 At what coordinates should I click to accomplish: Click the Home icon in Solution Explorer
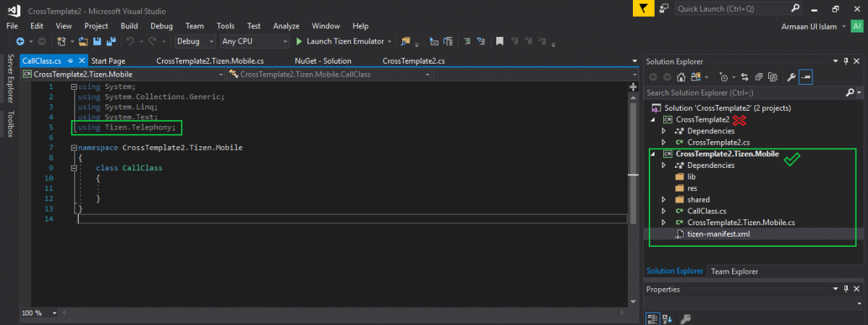click(681, 77)
